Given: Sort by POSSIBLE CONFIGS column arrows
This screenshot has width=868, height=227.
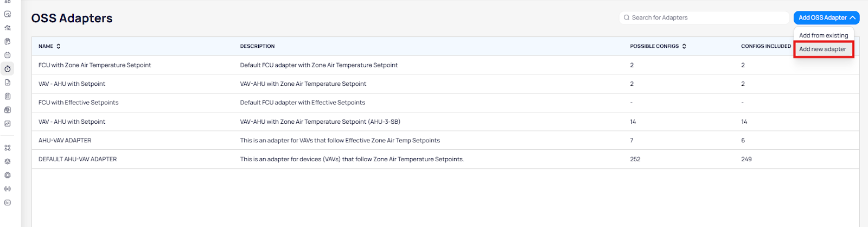Looking at the screenshot, I should point(684,46).
